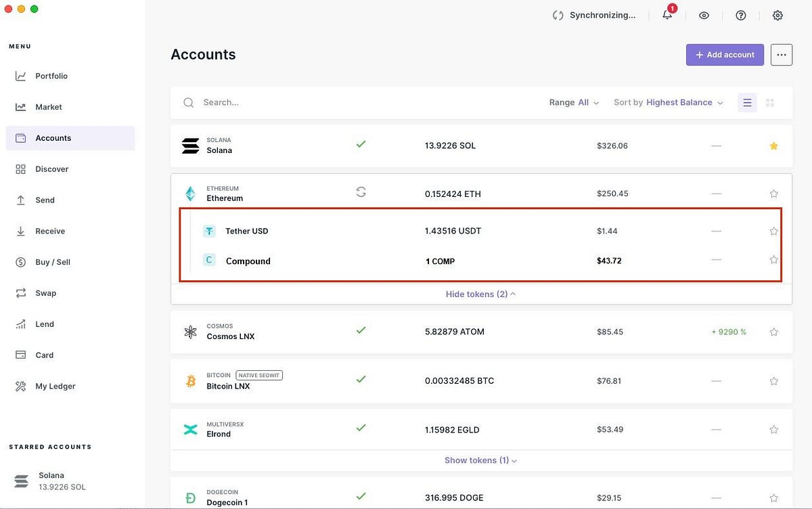Open the Range All dropdown
The height and width of the screenshot is (509, 812).
574,102
